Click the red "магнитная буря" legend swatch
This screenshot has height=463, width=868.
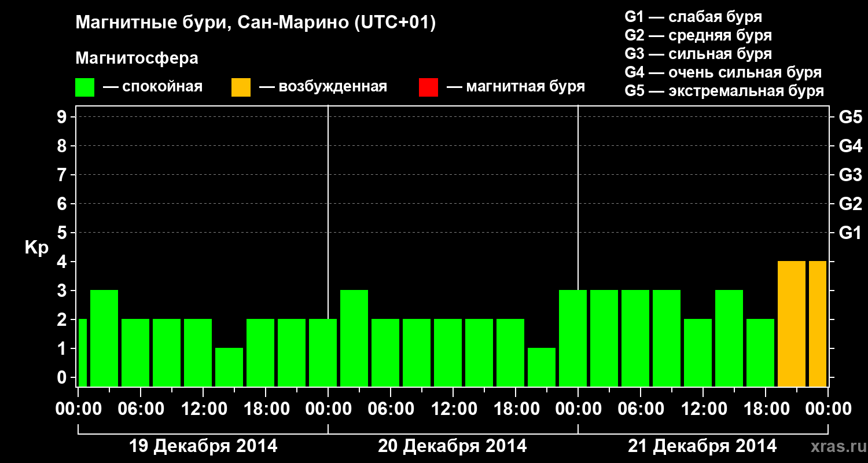tap(428, 87)
